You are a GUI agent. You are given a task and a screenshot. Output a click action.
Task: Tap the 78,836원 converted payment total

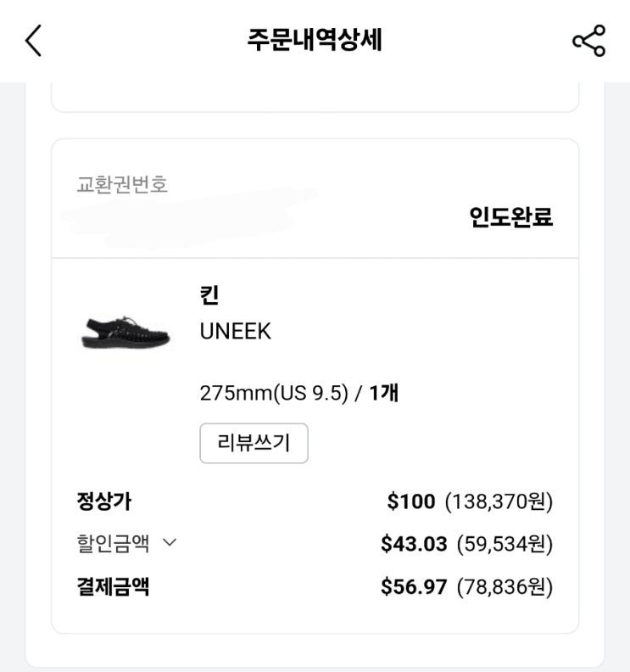click(505, 586)
